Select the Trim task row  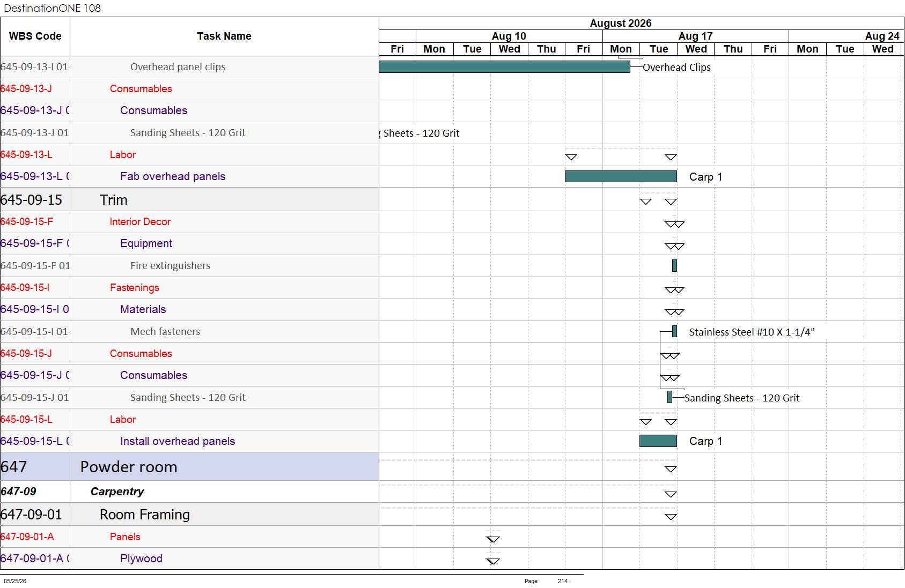(189, 199)
